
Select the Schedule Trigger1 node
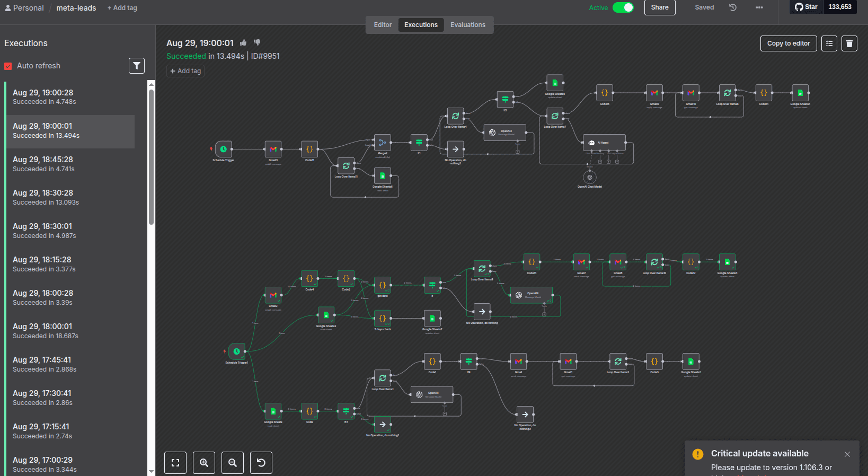tap(236, 351)
